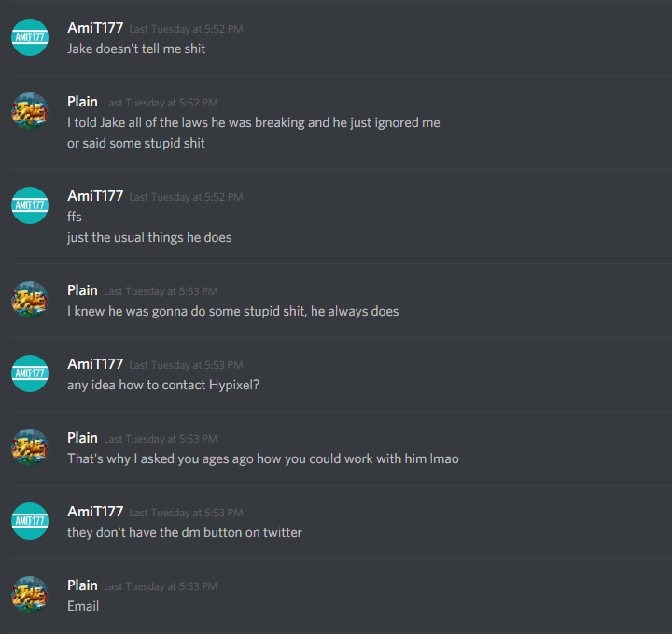Image resolution: width=672 pixels, height=634 pixels.
Task: Click Plain's avatar beside "I knew he was gonna"
Action: click(30, 300)
